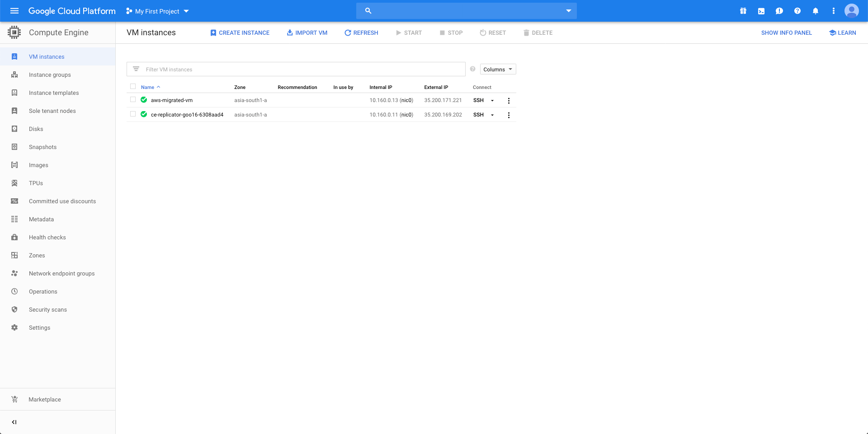Viewport: 868px width, 434px height.
Task: Open aws-migrated-vm instance details
Action: pyautogui.click(x=172, y=100)
